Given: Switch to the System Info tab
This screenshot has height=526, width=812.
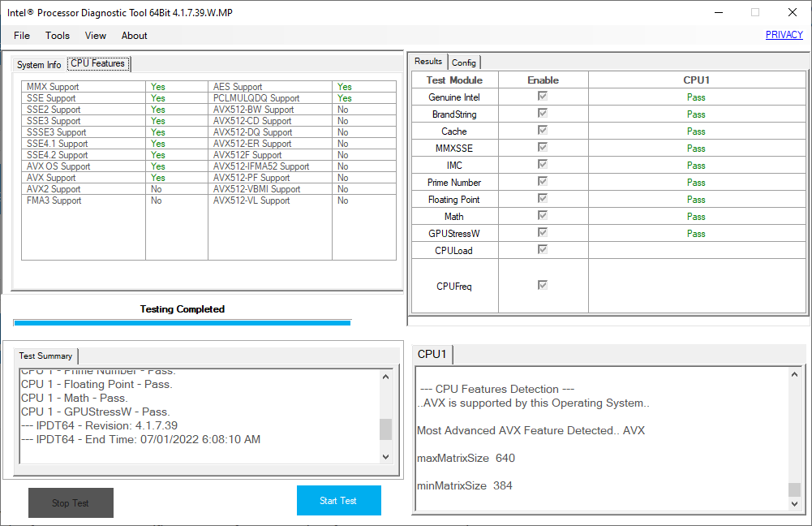Looking at the screenshot, I should [x=39, y=65].
